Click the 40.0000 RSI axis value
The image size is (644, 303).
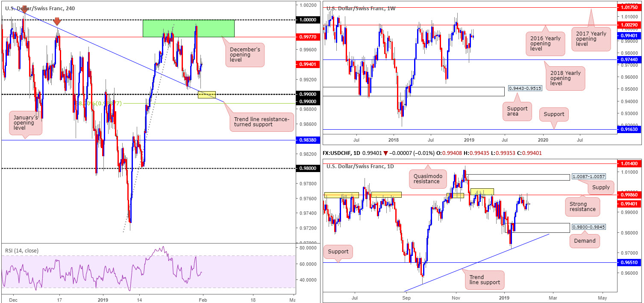[x=308, y=280]
